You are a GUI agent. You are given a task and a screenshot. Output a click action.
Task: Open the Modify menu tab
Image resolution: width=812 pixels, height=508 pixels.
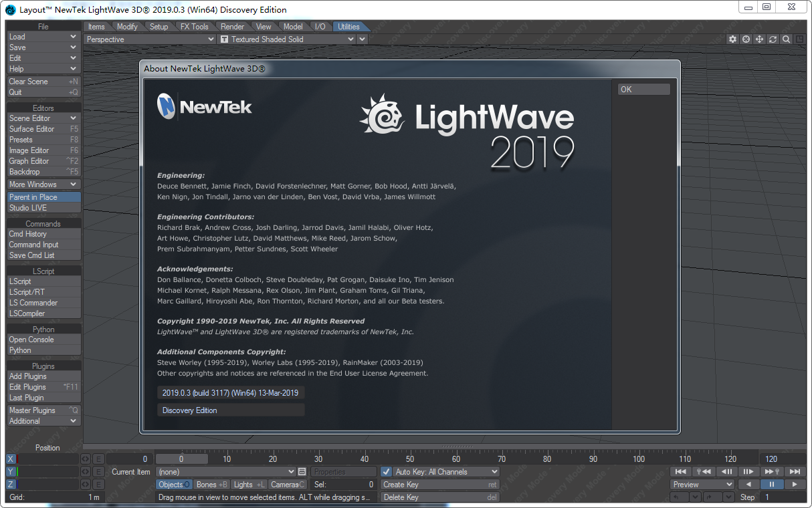click(x=127, y=26)
